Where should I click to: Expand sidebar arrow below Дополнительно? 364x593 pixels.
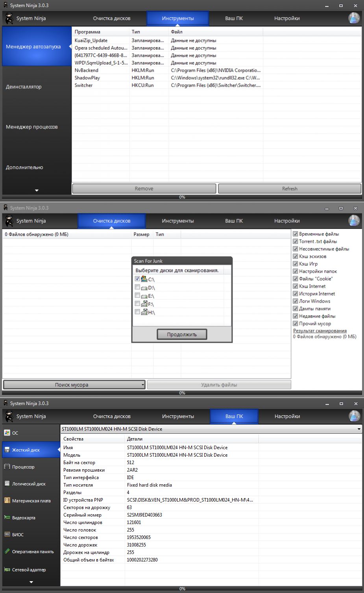[37, 191]
